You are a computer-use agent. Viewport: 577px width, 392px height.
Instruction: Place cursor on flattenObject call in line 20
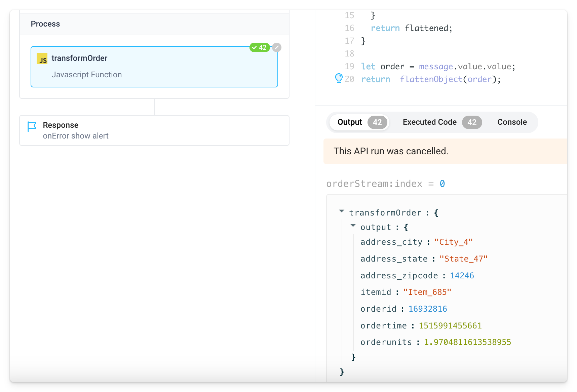tap(431, 79)
